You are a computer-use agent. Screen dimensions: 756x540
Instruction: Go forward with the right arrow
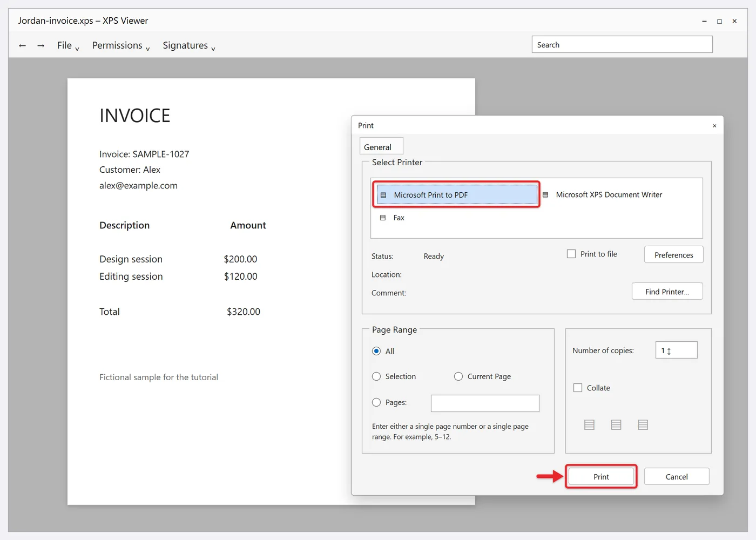(x=40, y=46)
